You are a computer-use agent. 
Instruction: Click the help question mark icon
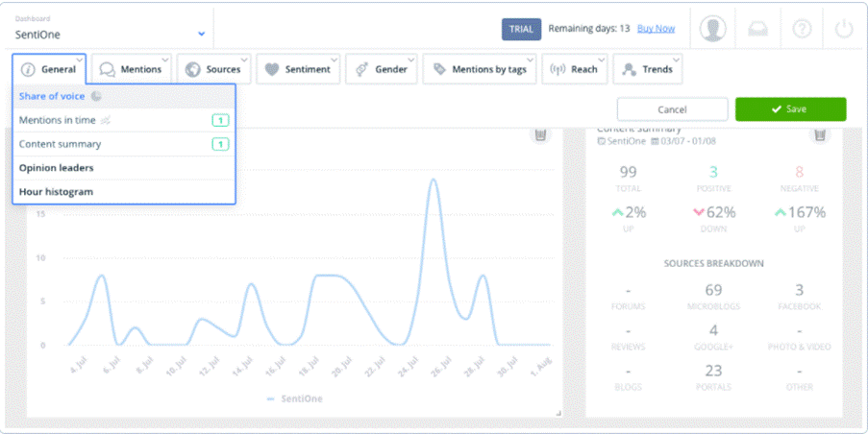[802, 29]
